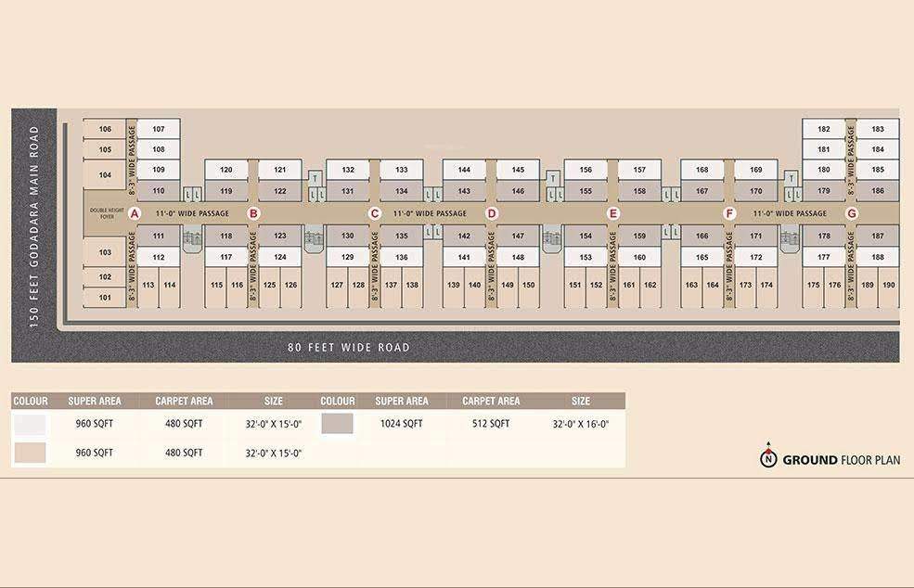Click the DOUBLE HEIGHT FOYER area
The image size is (914, 588).
pos(109,213)
